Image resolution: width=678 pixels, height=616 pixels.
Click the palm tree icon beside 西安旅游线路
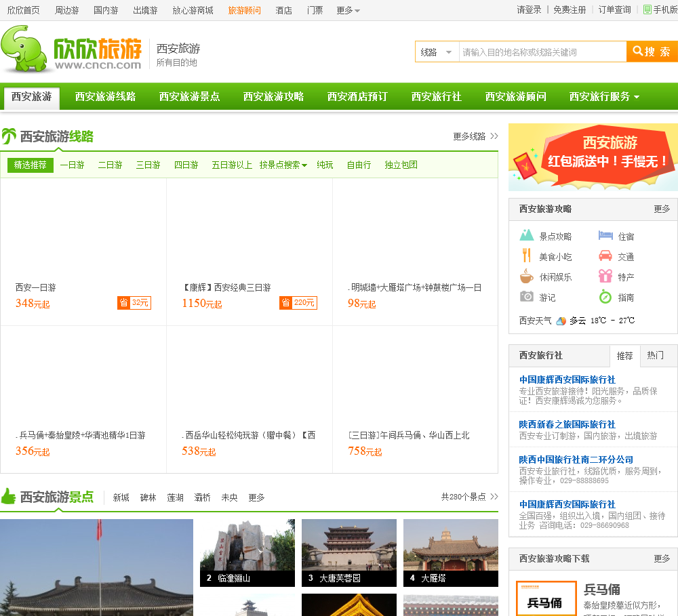click(9, 136)
